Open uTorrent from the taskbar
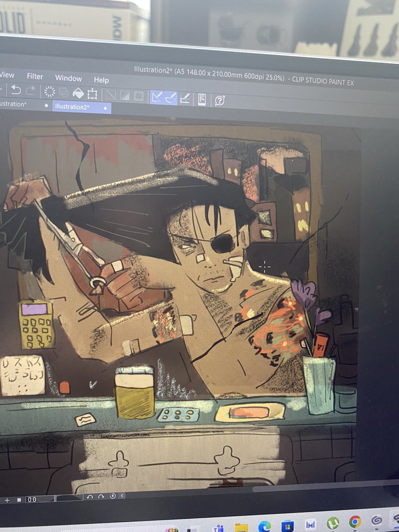 332,524
